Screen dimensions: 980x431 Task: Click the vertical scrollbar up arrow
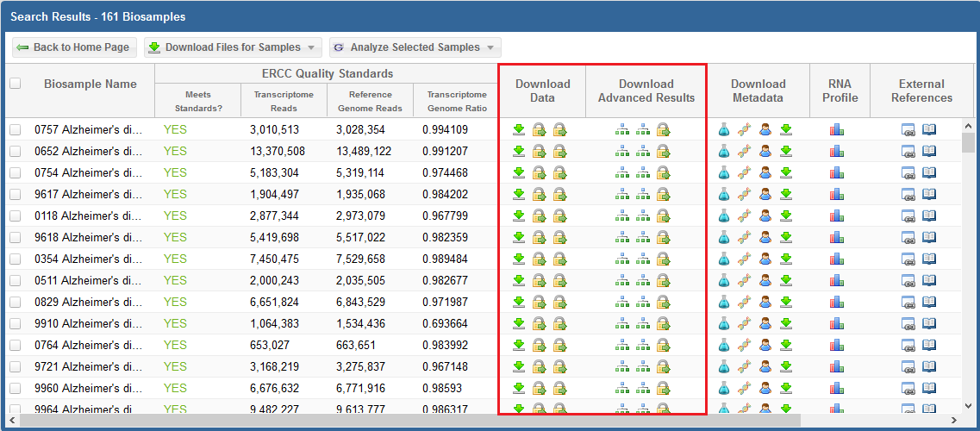tap(969, 125)
